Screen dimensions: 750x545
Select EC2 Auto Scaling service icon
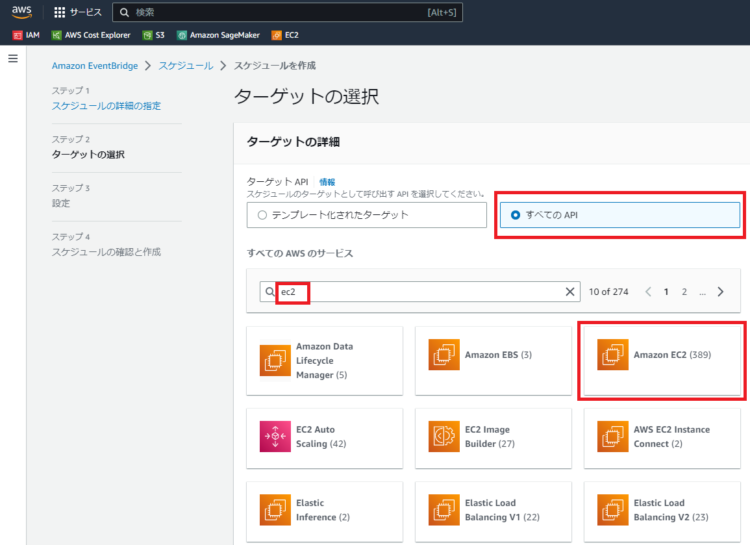click(275, 436)
